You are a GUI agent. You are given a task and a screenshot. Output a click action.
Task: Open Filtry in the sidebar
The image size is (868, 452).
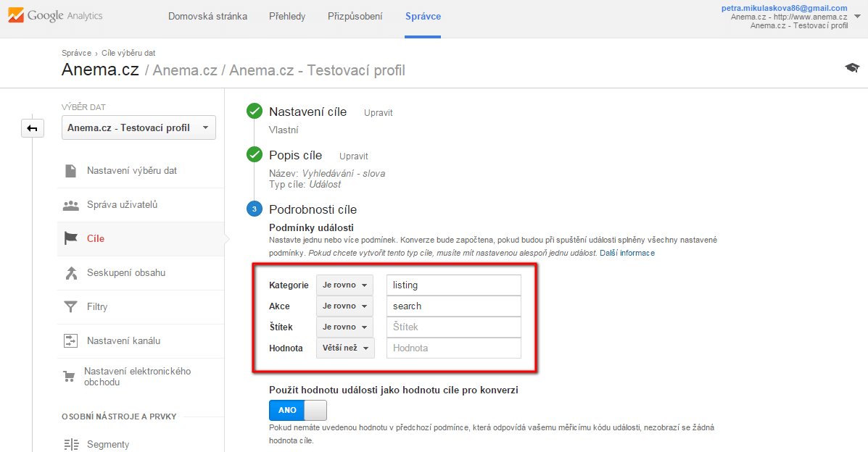[97, 306]
